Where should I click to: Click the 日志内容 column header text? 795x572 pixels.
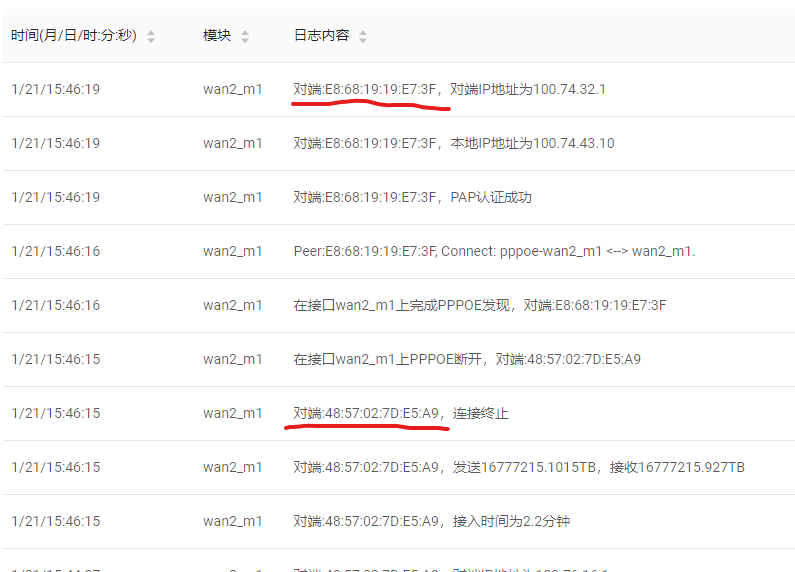click(x=321, y=36)
